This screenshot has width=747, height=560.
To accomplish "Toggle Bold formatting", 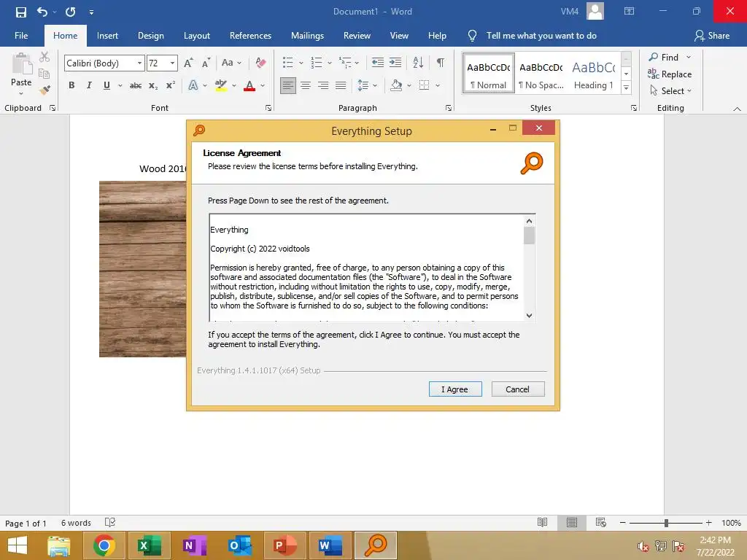I will click(x=71, y=85).
